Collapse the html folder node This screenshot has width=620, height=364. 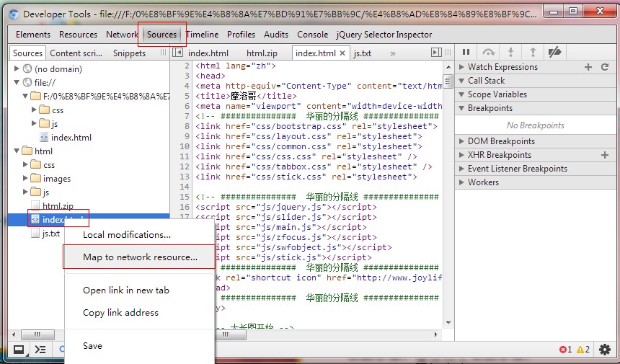tap(17, 151)
